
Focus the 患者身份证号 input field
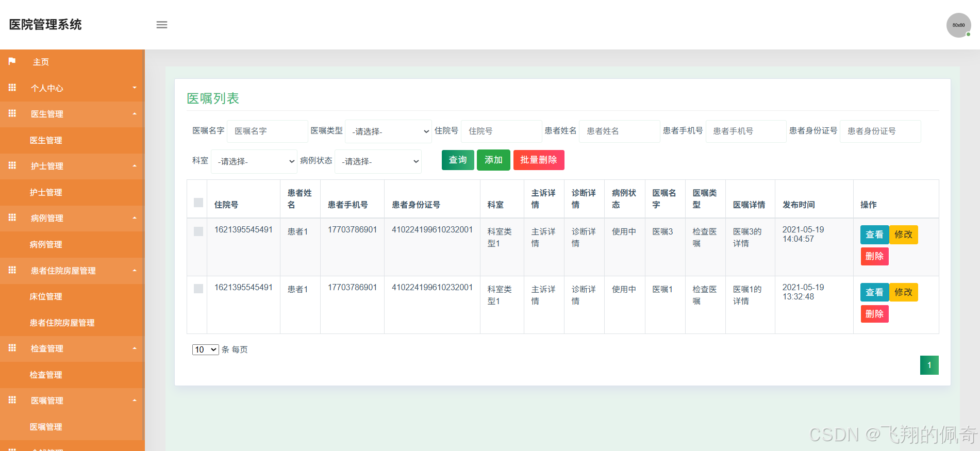pos(881,131)
